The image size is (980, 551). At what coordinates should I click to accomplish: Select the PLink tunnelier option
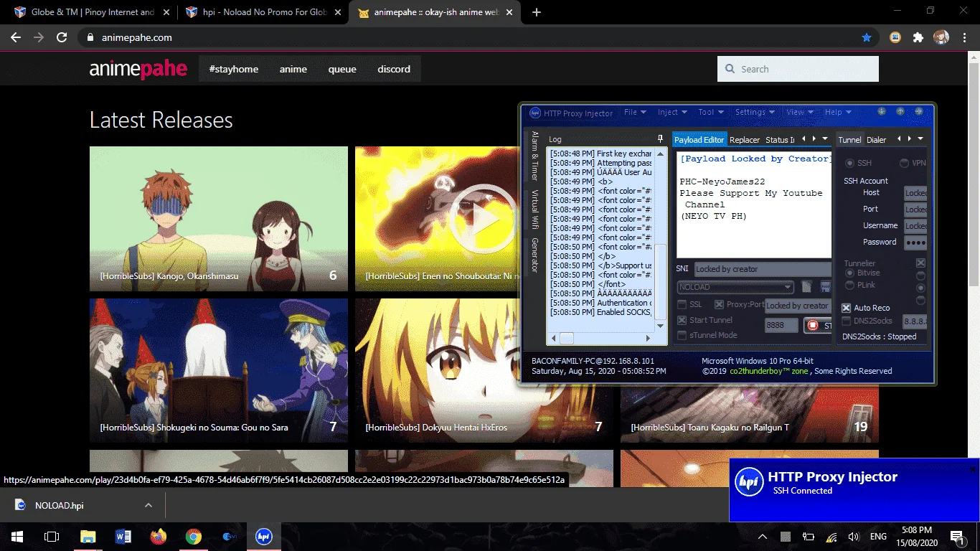pos(850,285)
